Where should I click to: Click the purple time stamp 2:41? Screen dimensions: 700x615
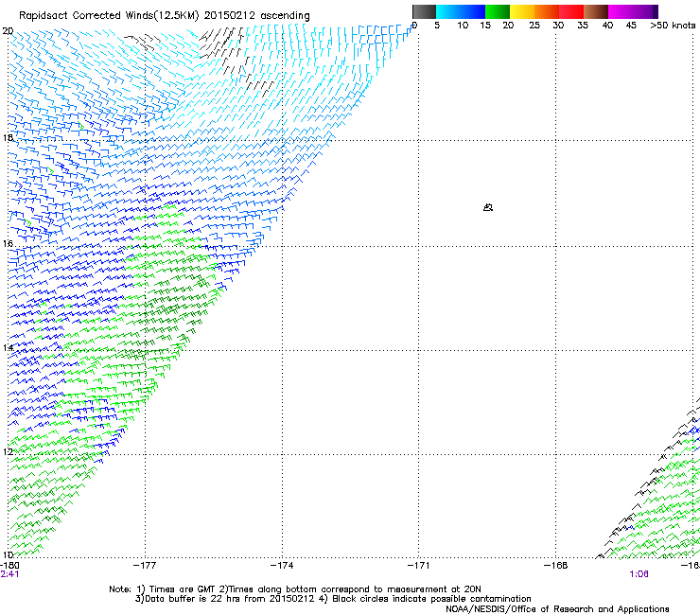pyautogui.click(x=9, y=574)
